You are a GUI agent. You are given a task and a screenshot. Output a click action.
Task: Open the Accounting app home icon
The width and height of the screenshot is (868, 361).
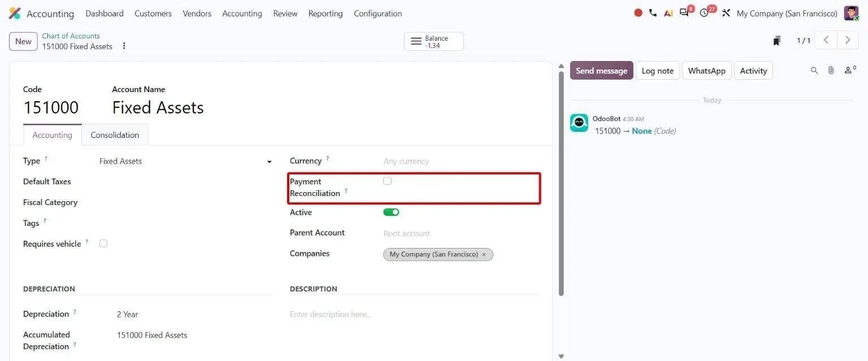pyautogui.click(x=15, y=14)
